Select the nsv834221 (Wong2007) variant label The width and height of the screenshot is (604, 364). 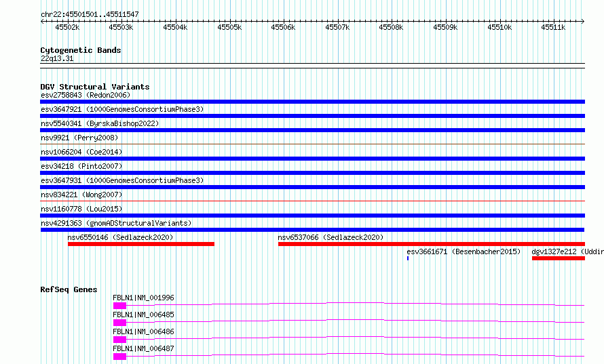(81, 195)
